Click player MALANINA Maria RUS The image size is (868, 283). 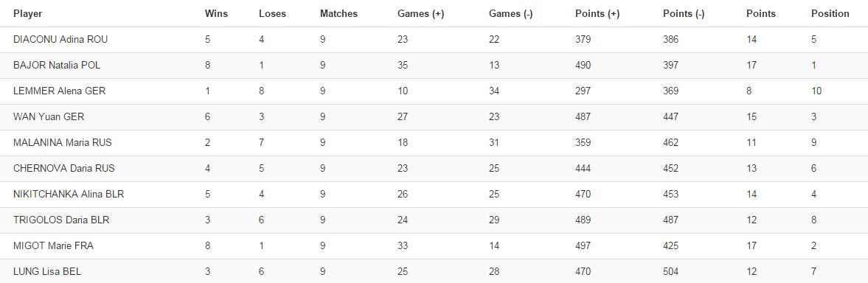[63, 143]
